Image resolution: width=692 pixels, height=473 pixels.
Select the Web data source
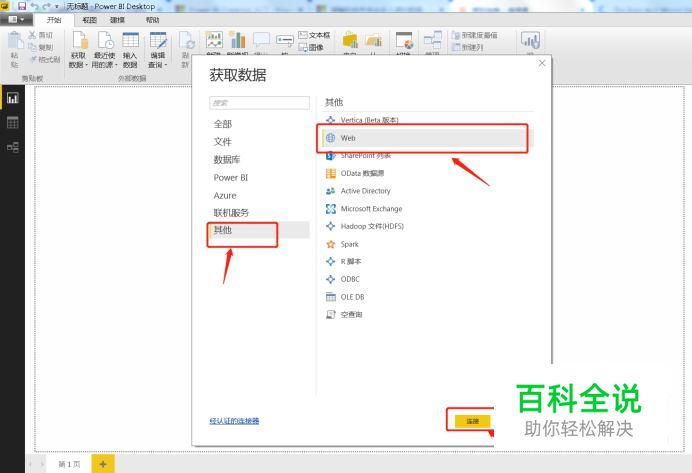pyautogui.click(x=427, y=138)
